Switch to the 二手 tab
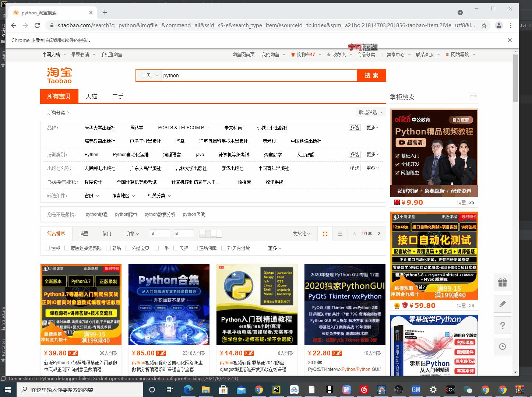 pyautogui.click(x=117, y=96)
